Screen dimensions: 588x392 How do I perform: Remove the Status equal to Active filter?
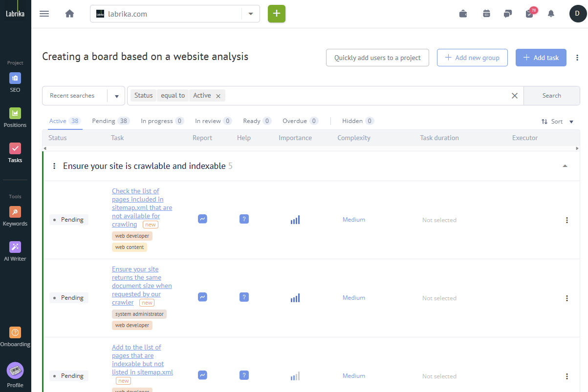218,96
